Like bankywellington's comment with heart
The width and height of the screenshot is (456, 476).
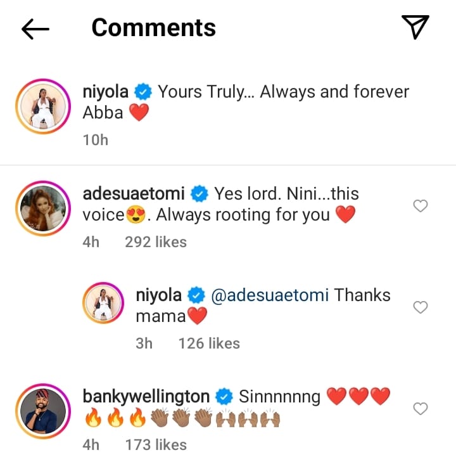420,409
